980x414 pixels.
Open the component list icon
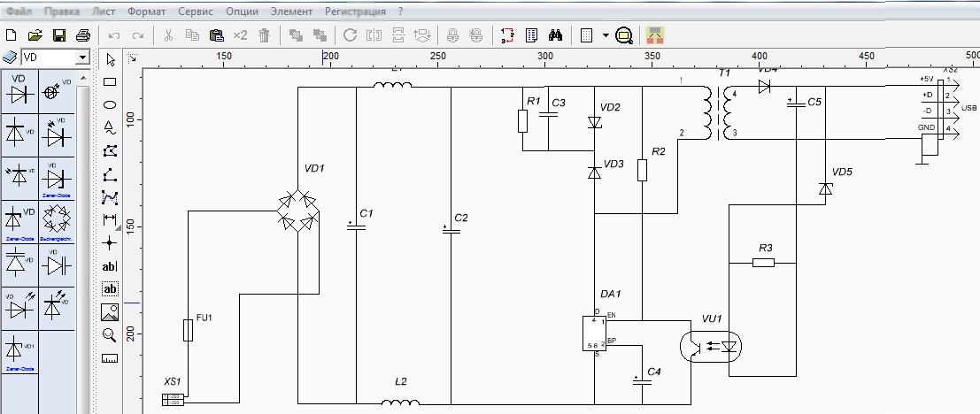[532, 35]
